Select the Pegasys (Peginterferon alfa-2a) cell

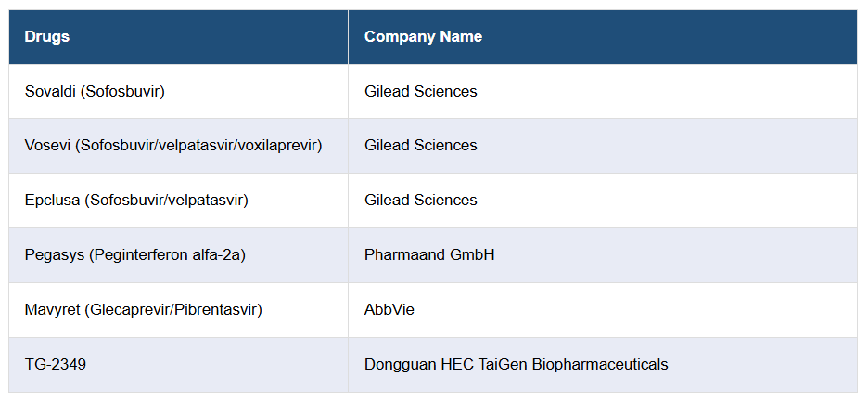(x=134, y=254)
